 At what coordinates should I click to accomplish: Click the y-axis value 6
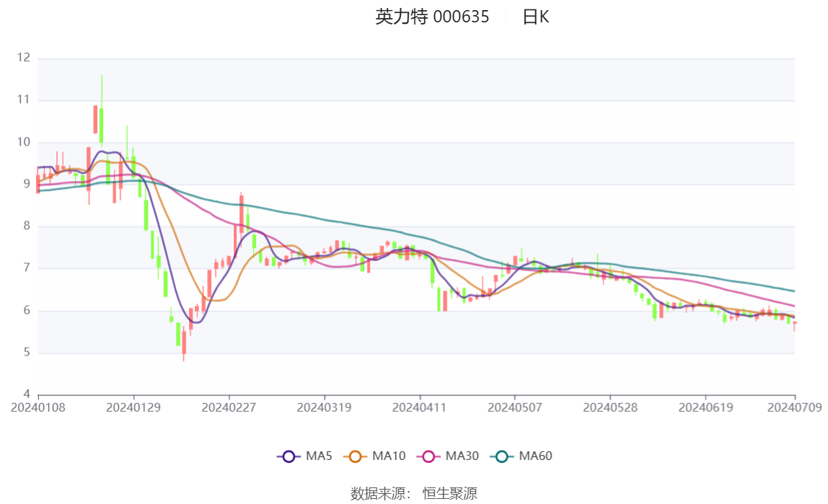tap(27, 310)
